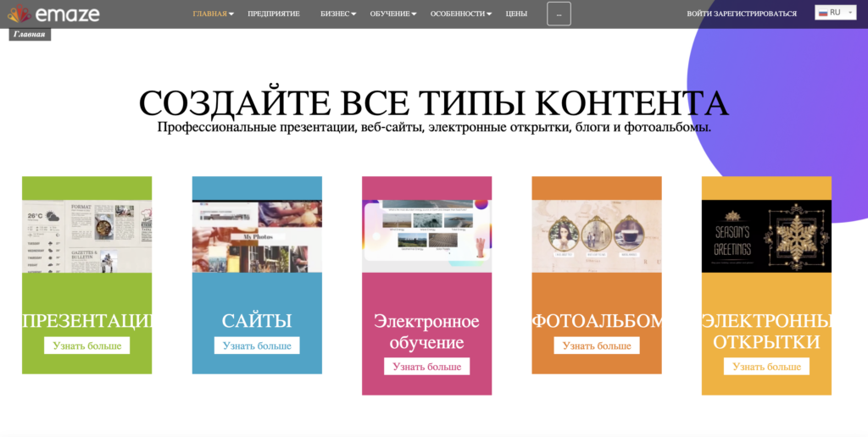Open the ГЛАВНАЯ menu item
The width and height of the screenshot is (868, 437).
[210, 14]
